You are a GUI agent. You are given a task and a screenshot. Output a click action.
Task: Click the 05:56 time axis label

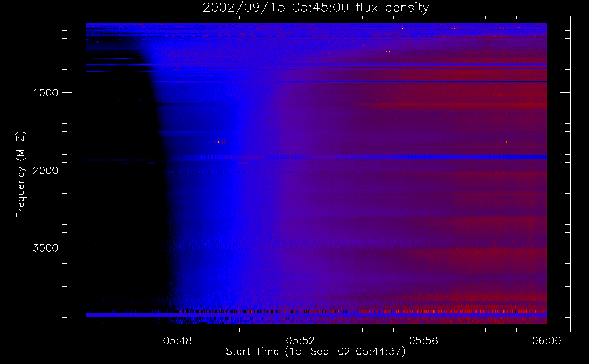[x=423, y=341]
